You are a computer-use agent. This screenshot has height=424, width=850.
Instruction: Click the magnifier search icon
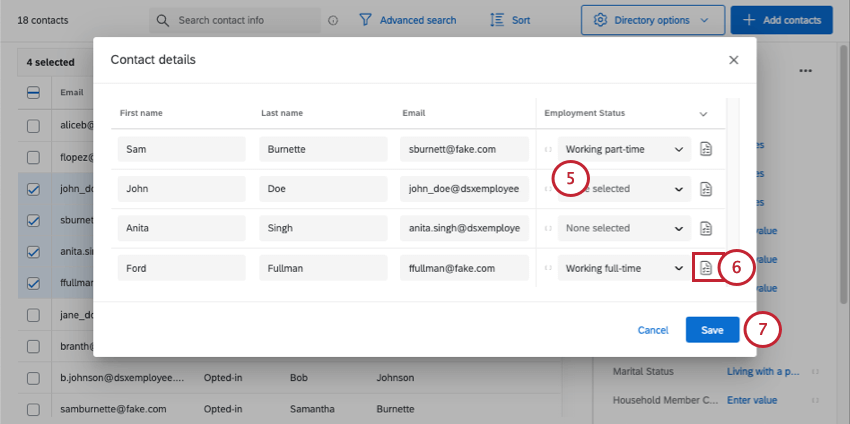pyautogui.click(x=163, y=21)
